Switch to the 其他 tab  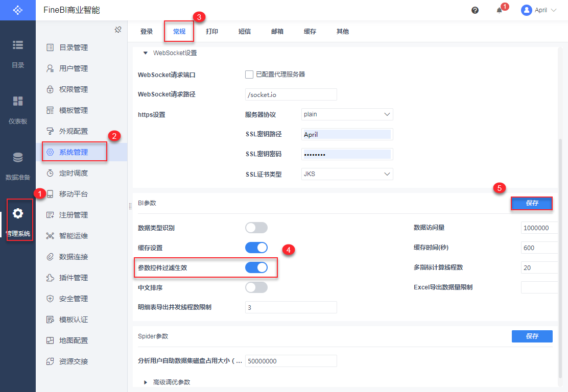coord(342,32)
